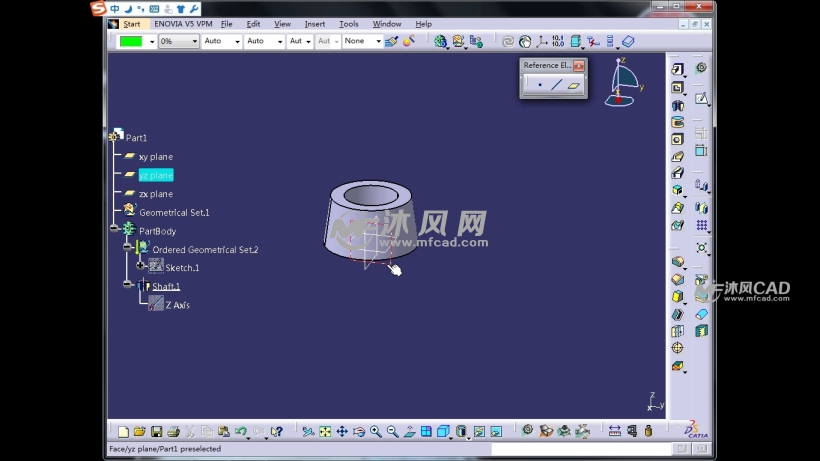Select the Thread/Tap tool
Image resolution: width=820 pixels, height=461 pixels.
[x=677, y=348]
